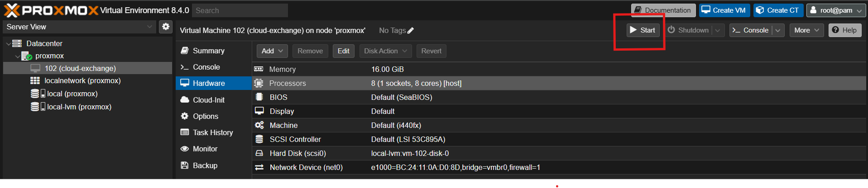Select the Network Device (net0) row

coord(559,167)
